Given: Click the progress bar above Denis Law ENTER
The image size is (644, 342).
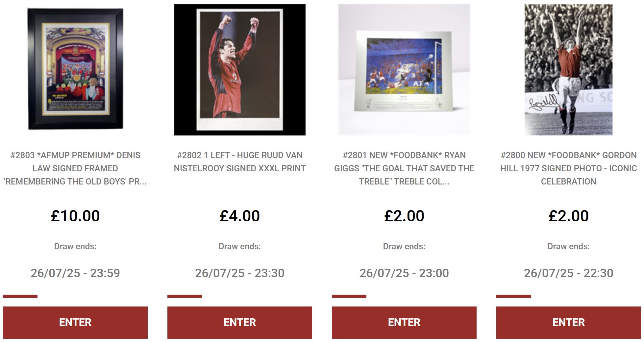Looking at the screenshot, I should 20,296.
